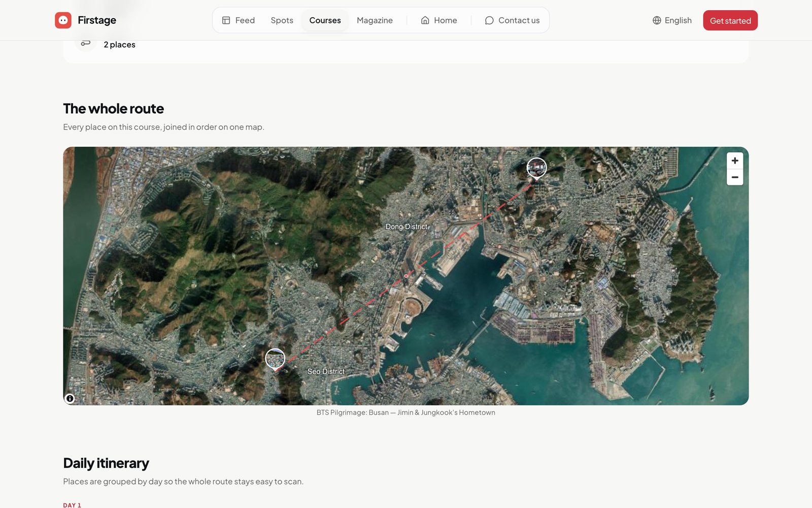Click the route icon beside 2 places
812x508 pixels.
coord(86,43)
